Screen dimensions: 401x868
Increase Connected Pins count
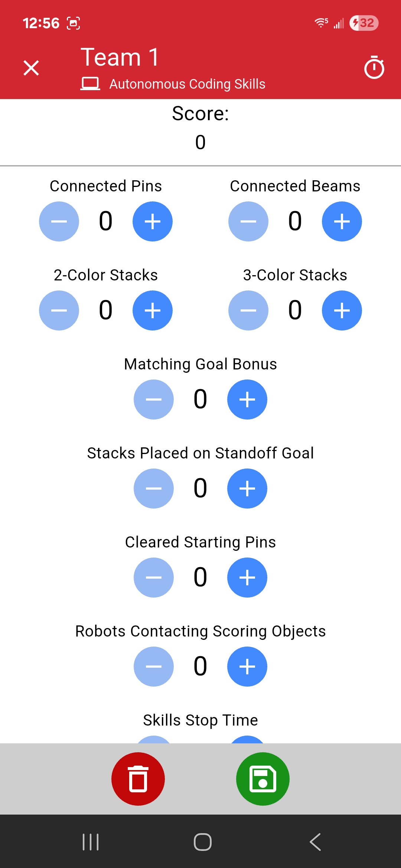(153, 221)
